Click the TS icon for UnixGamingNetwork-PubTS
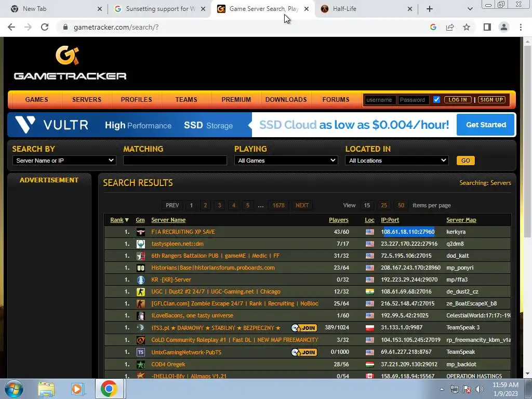The width and height of the screenshot is (532, 399). (140, 352)
